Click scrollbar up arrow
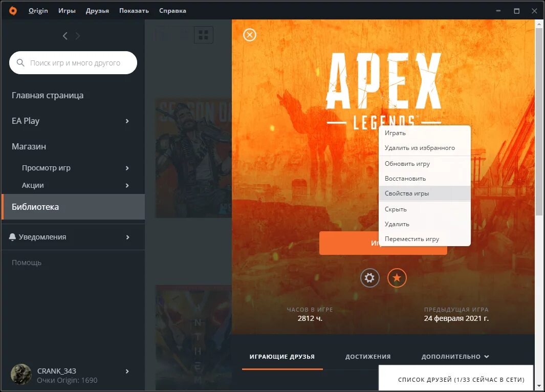The image size is (545, 392). tap(539, 25)
